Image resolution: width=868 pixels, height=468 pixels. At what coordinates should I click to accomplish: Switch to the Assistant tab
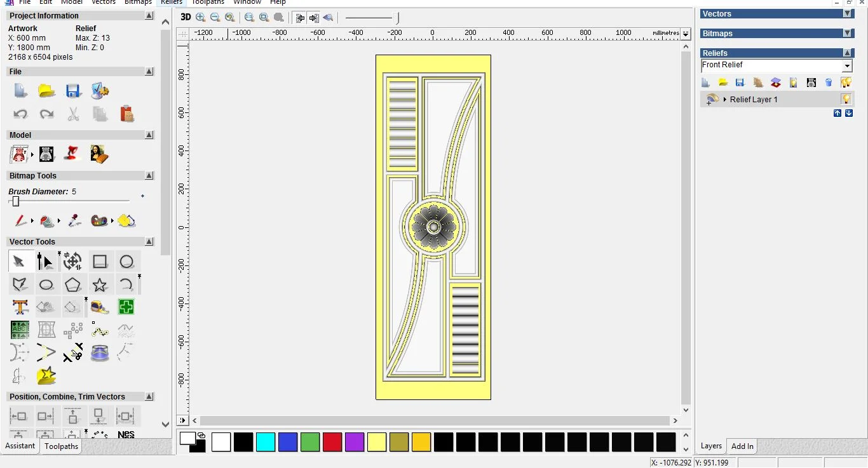[20, 446]
